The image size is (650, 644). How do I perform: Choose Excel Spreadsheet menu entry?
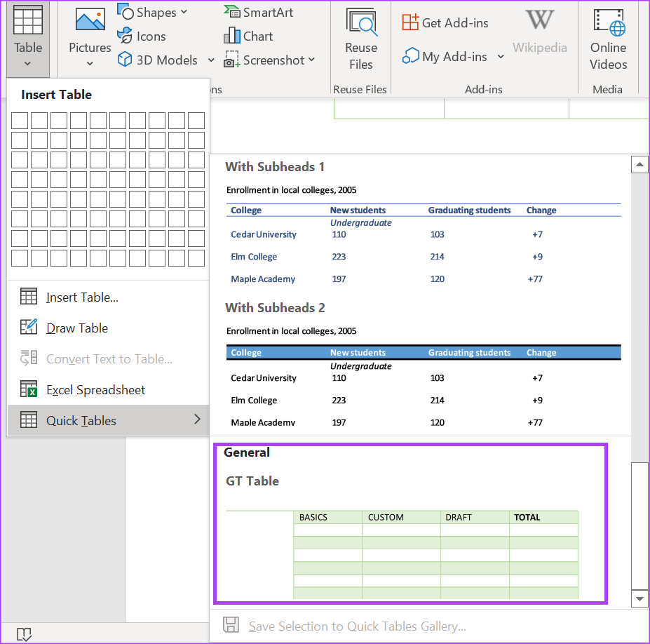[x=95, y=390]
